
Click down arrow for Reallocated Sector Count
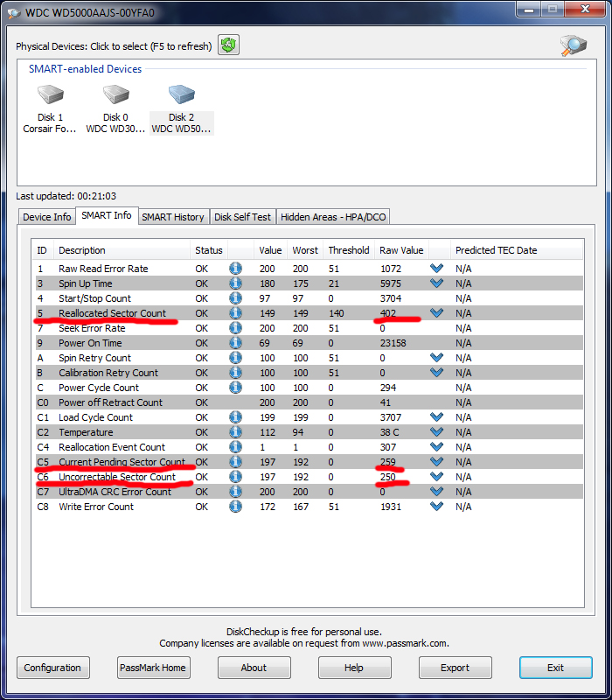point(436,312)
